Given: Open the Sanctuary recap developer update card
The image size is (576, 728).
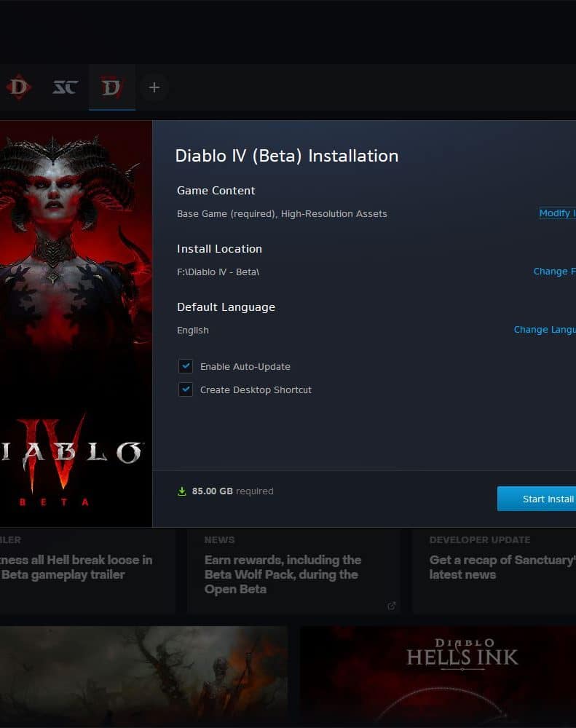Looking at the screenshot, I should (494, 571).
